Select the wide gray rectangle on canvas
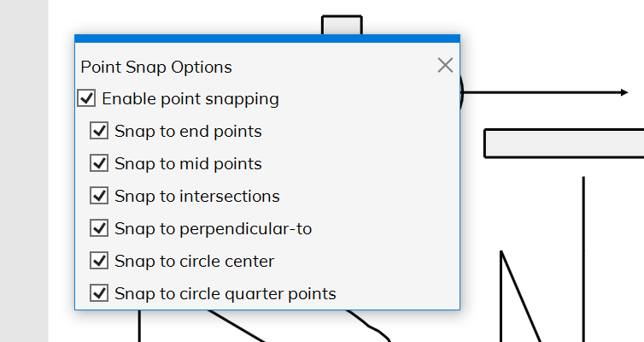 565,144
